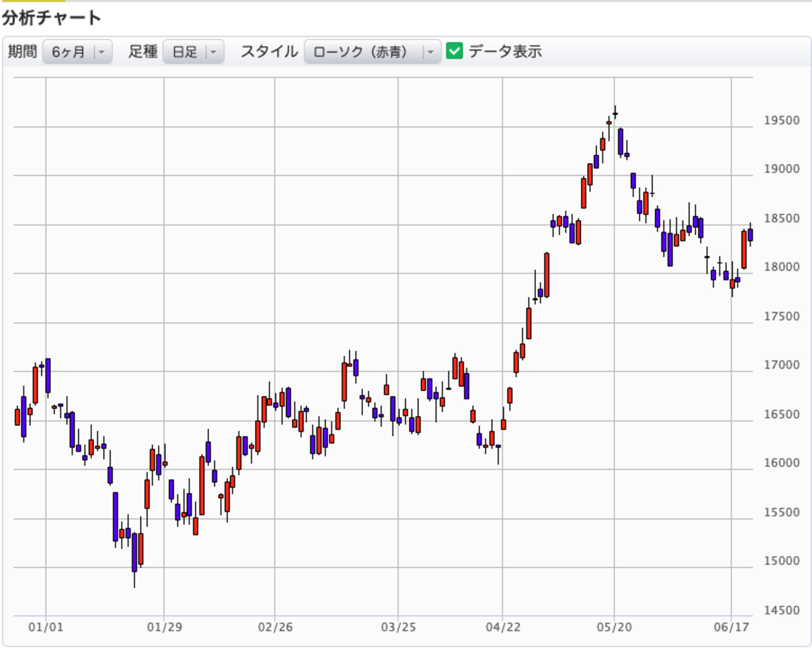Select the 03/25 date axis label

[x=398, y=627]
